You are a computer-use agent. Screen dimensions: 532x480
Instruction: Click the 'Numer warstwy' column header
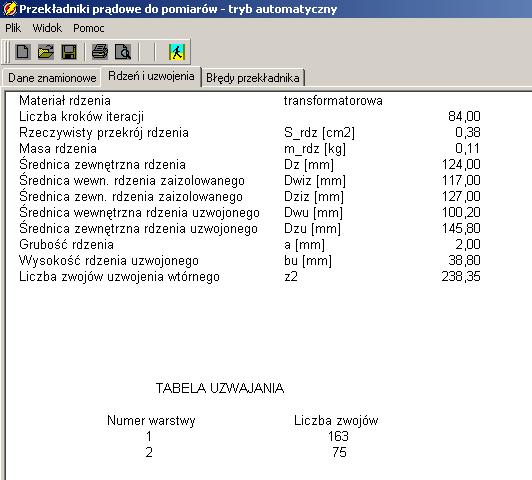151,420
